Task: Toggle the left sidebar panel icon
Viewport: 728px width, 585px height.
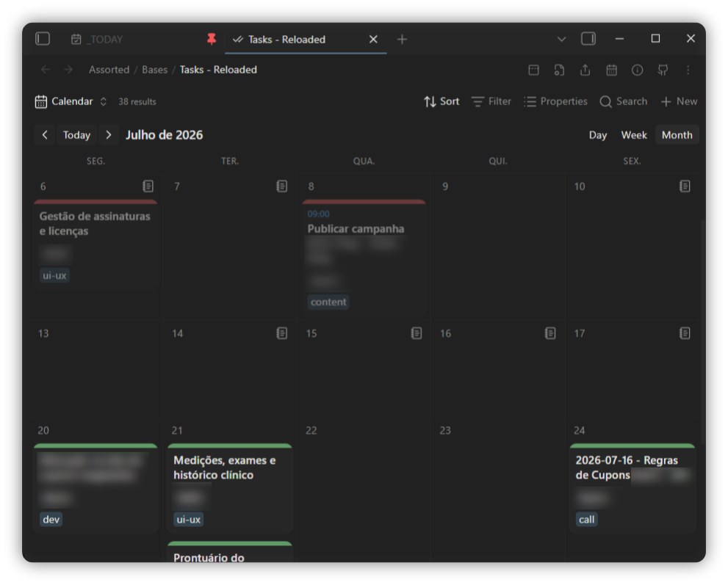Action: click(x=43, y=38)
